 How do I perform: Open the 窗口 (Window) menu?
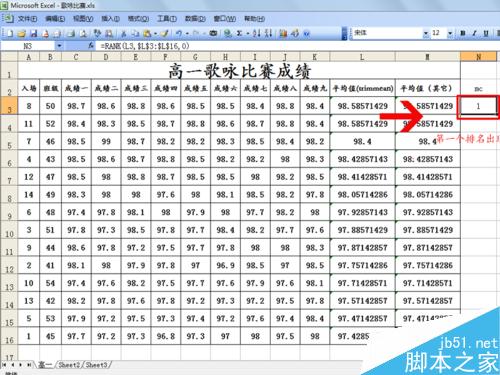[225, 19]
